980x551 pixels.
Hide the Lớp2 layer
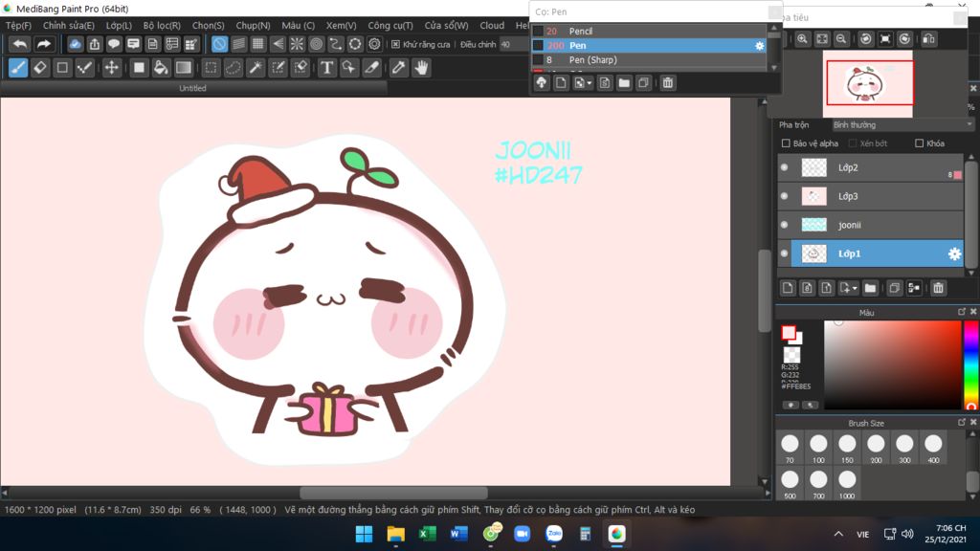[785, 167]
